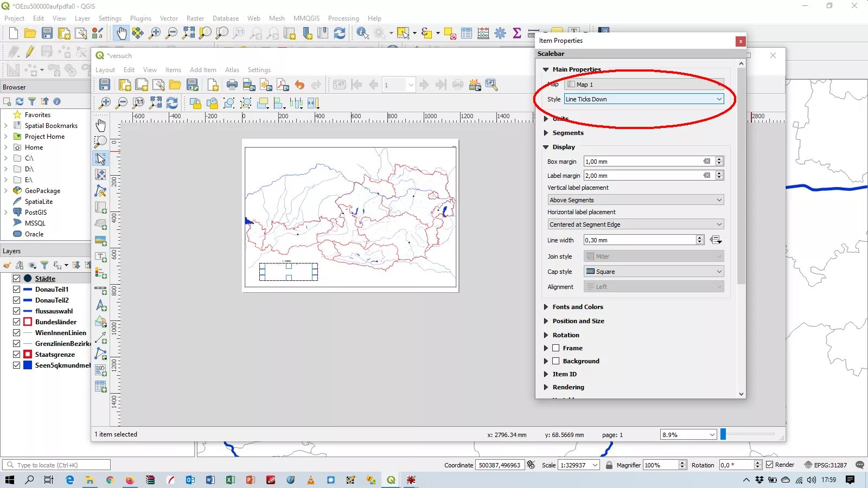Click the EPSG:31287 CRS button
The height and width of the screenshot is (488, 868).
825,465
